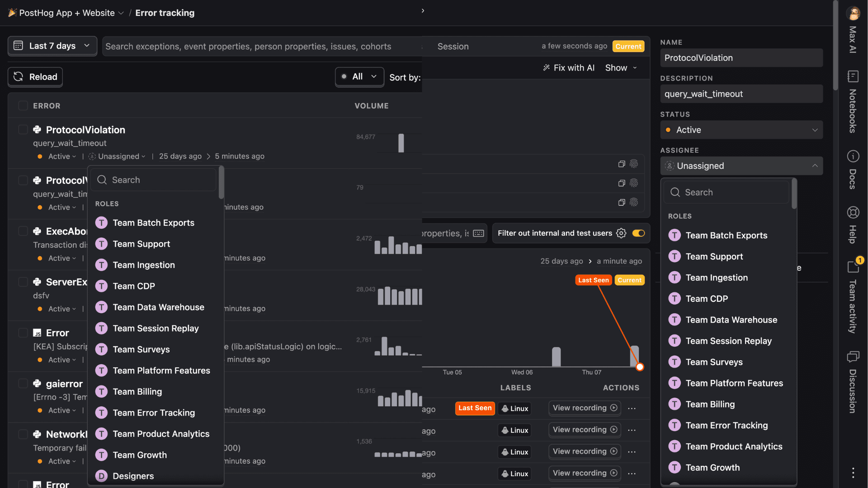Open Last 7 days date range dropdown

(52, 46)
